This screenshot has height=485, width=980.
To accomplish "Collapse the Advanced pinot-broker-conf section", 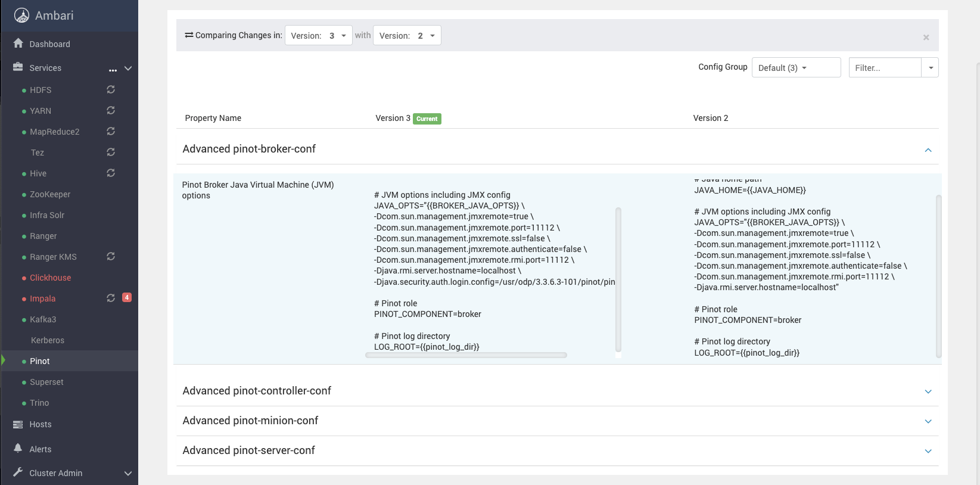I will coord(928,150).
